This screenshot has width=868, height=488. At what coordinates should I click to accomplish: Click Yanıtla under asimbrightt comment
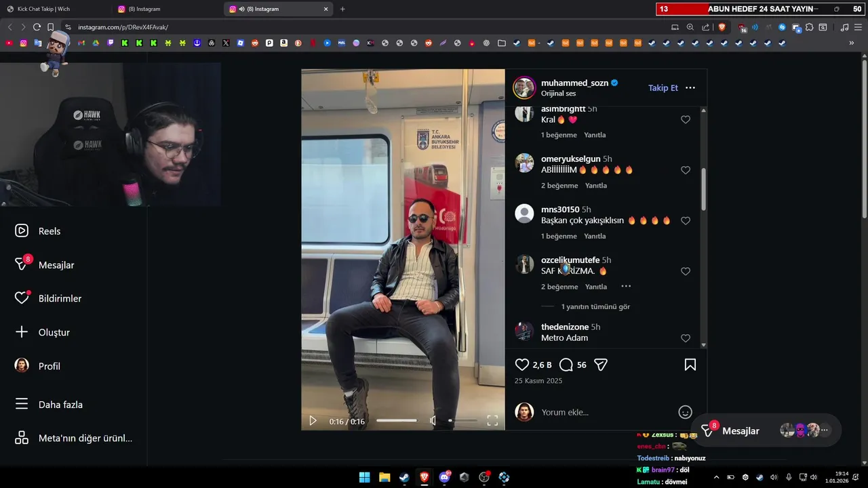(595, 135)
